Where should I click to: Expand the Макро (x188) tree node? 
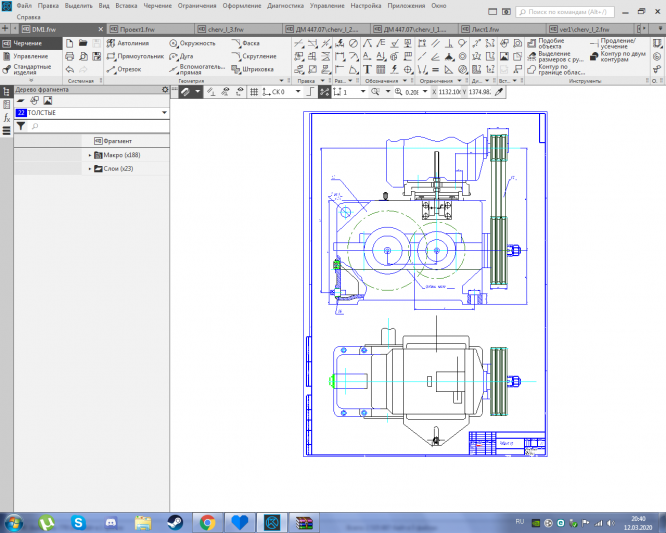point(89,155)
